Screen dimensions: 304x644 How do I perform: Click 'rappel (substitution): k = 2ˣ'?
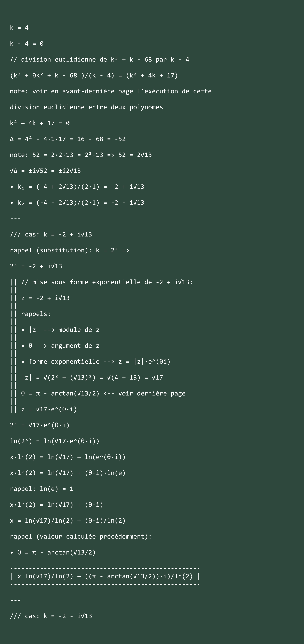70,250
